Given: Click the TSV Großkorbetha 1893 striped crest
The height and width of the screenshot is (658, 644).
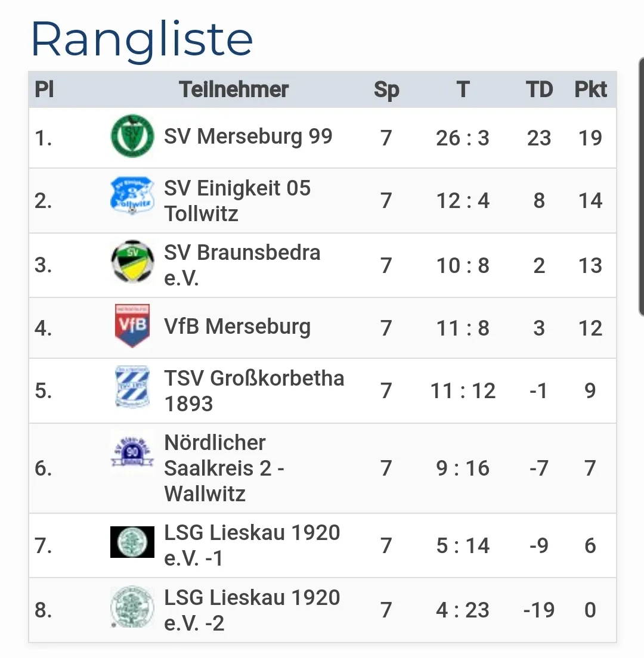Looking at the screenshot, I should pyautogui.click(x=132, y=387).
